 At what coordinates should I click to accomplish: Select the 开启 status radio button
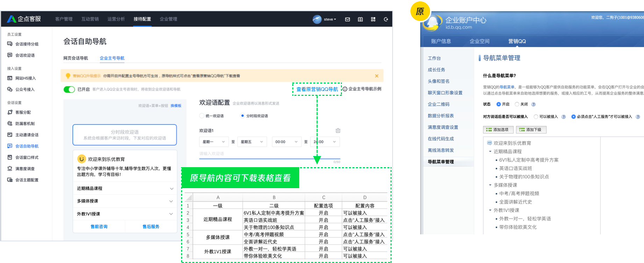pos(499,104)
